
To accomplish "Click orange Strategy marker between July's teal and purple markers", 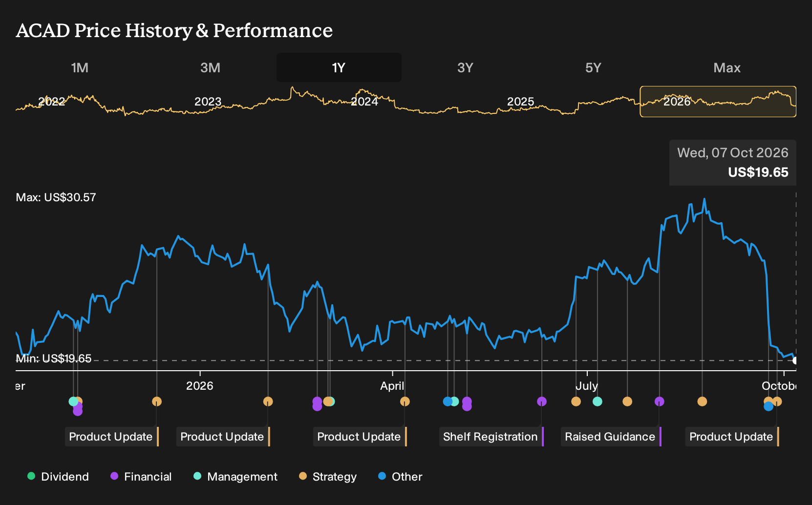I will [x=627, y=401].
